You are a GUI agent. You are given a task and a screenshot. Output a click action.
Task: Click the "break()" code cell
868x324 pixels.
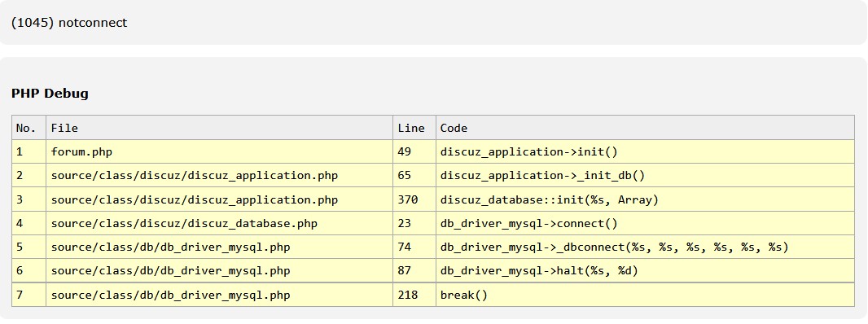pos(645,295)
